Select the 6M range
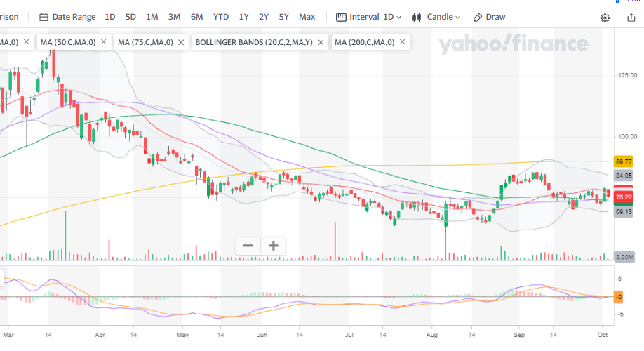The image size is (644, 351). tap(196, 17)
